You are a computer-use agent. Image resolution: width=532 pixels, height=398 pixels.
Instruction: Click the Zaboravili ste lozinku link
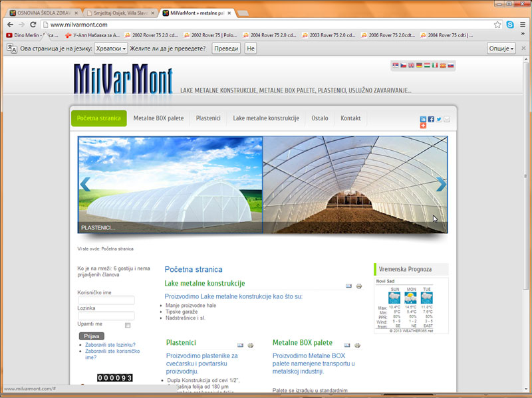[110, 345]
